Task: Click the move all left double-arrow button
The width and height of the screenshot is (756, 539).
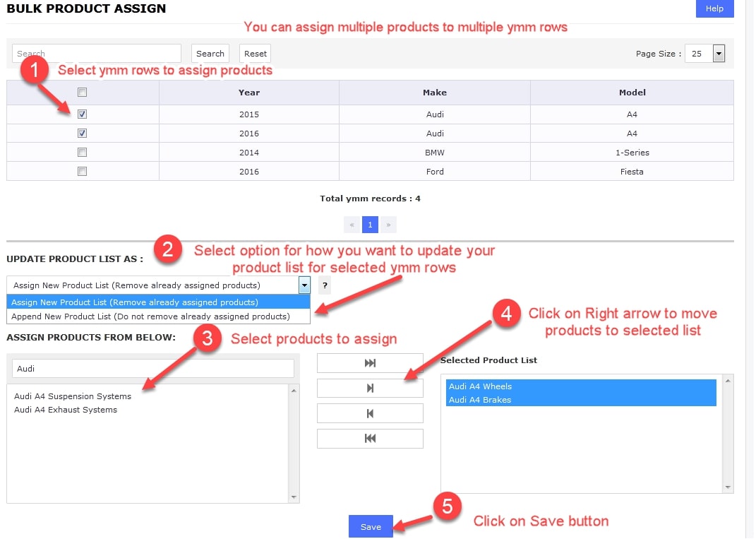Action: click(370, 438)
